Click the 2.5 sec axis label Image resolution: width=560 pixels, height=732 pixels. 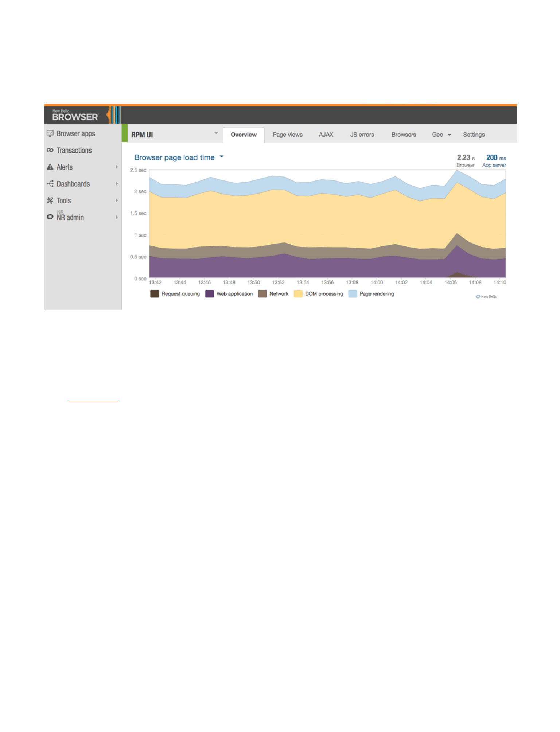click(138, 170)
